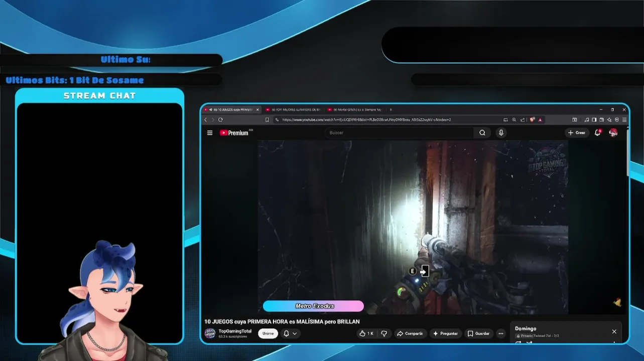This screenshot has width=644, height=361.
Task: Start voice search with the microphone icon
Action: coord(501,133)
